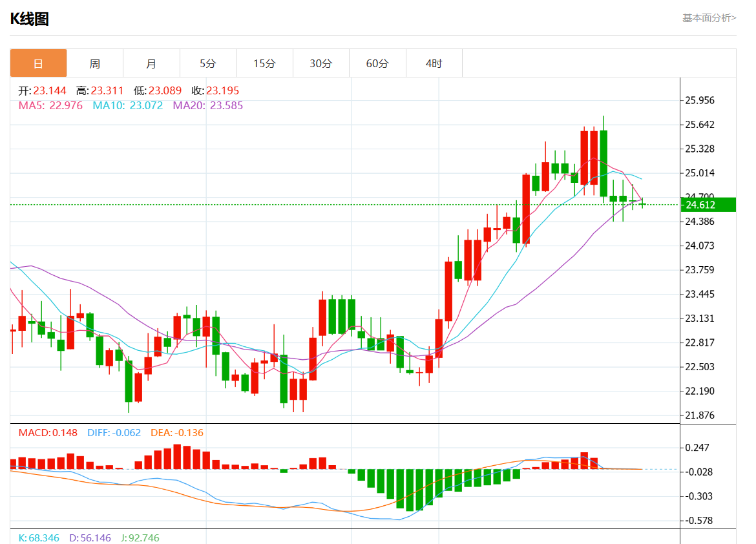Click the 收:23.195 close price
756x544 pixels.
click(215, 90)
